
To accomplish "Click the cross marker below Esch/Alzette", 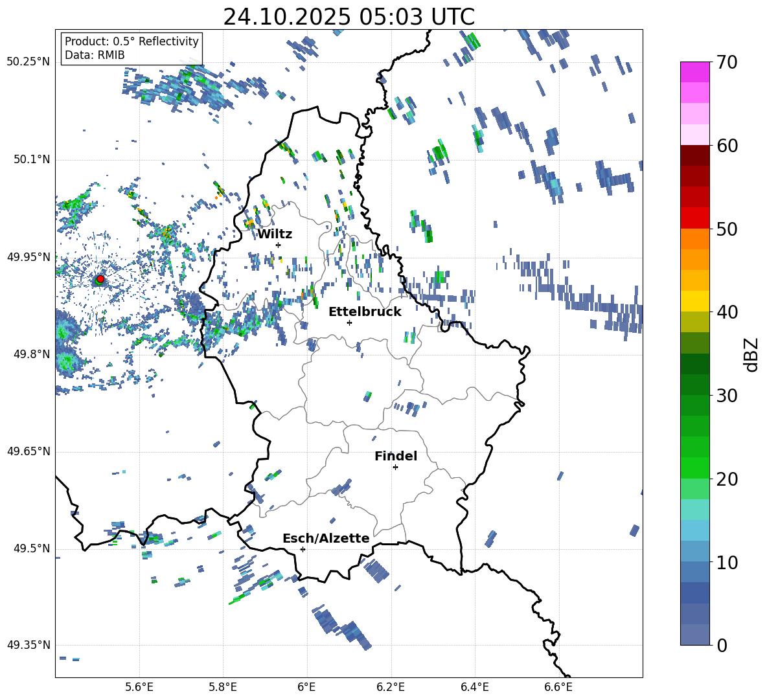I will click(303, 549).
